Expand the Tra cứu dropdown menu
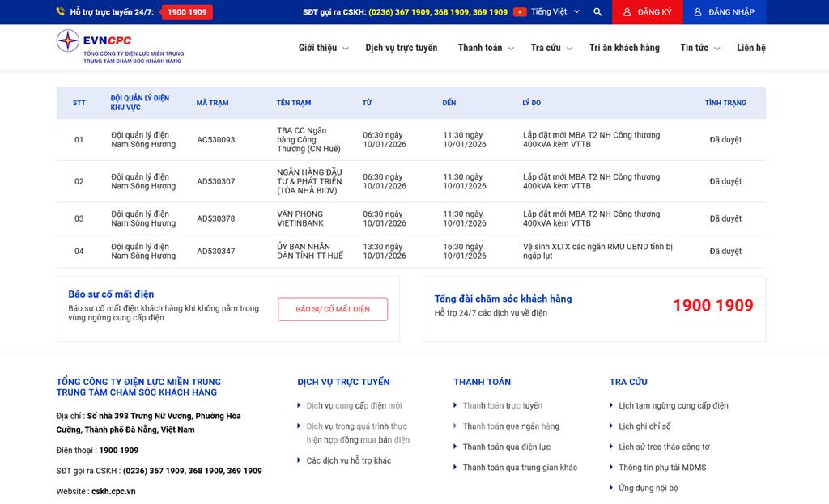The width and height of the screenshot is (829, 504). pos(551,48)
